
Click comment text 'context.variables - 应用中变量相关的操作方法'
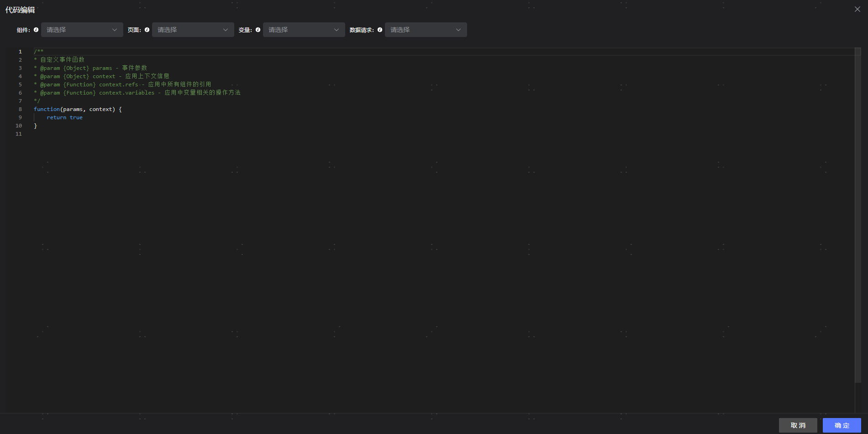click(170, 93)
